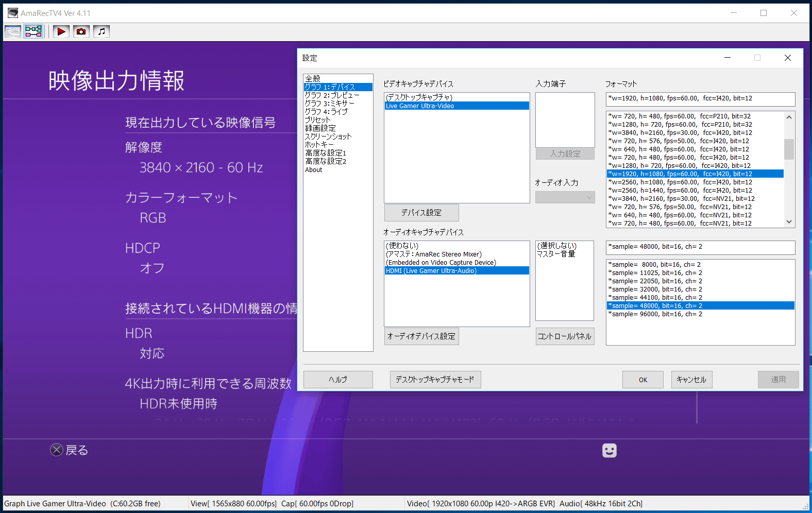Screen dimensions: 812x513
Task: Select sample=32000 audio format
Action: [x=701, y=289]
